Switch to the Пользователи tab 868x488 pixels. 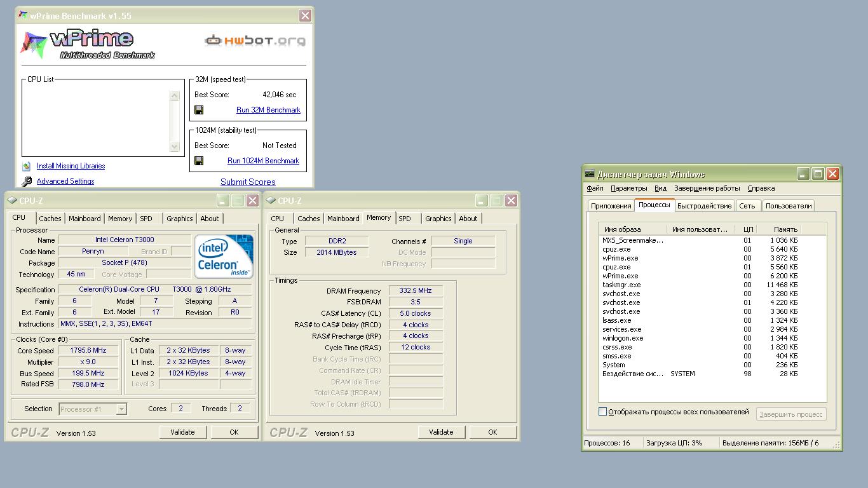click(x=789, y=206)
